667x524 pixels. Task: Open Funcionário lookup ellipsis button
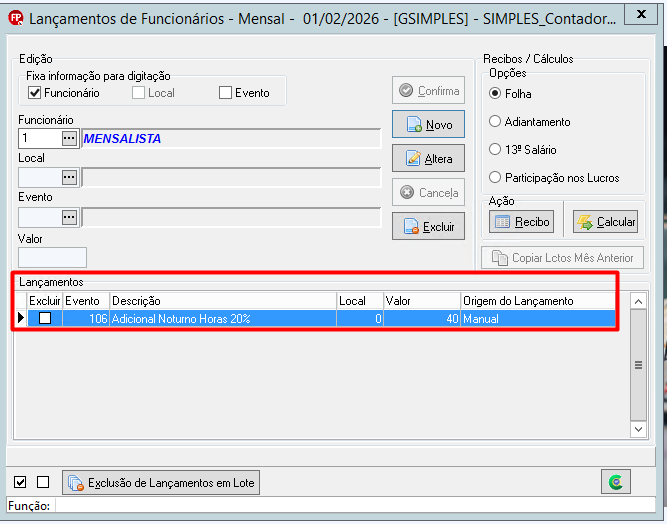click(69, 138)
